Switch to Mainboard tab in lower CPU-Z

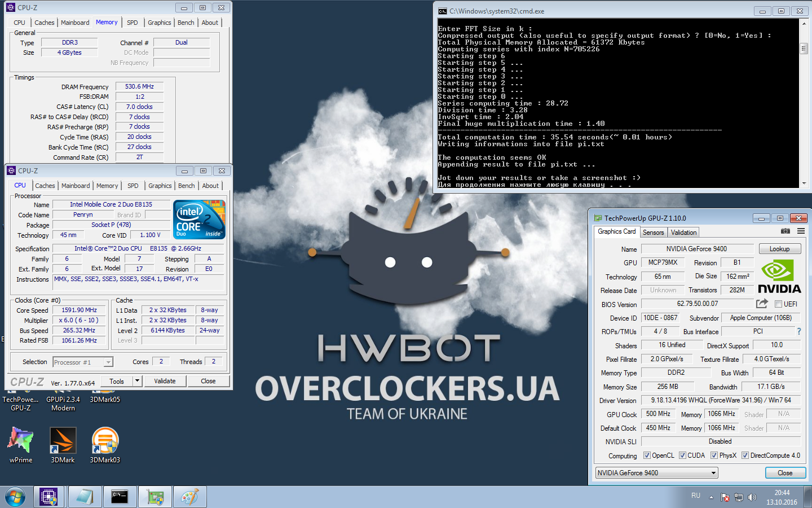click(76, 186)
